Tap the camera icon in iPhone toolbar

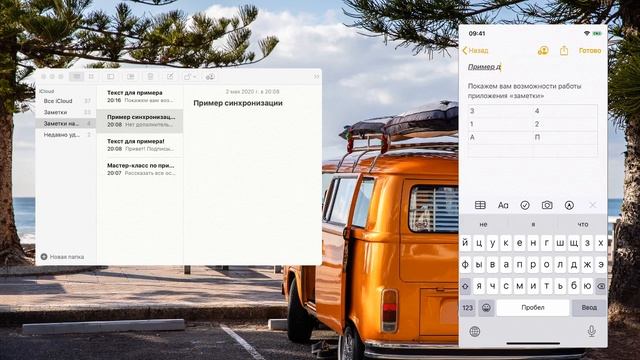pos(547,205)
